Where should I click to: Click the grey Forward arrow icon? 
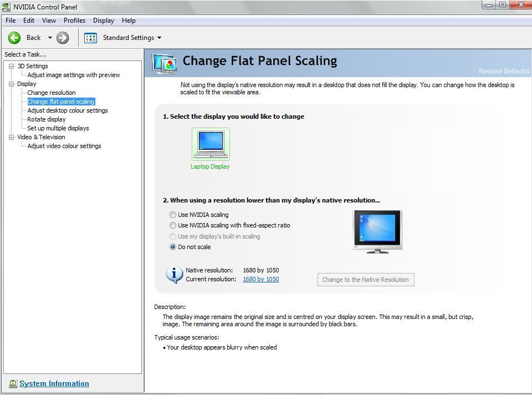coord(63,38)
